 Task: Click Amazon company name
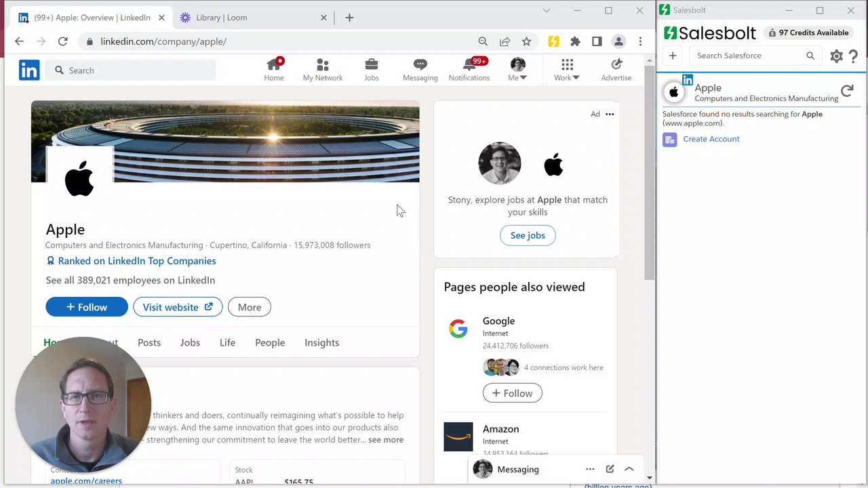tap(500, 429)
